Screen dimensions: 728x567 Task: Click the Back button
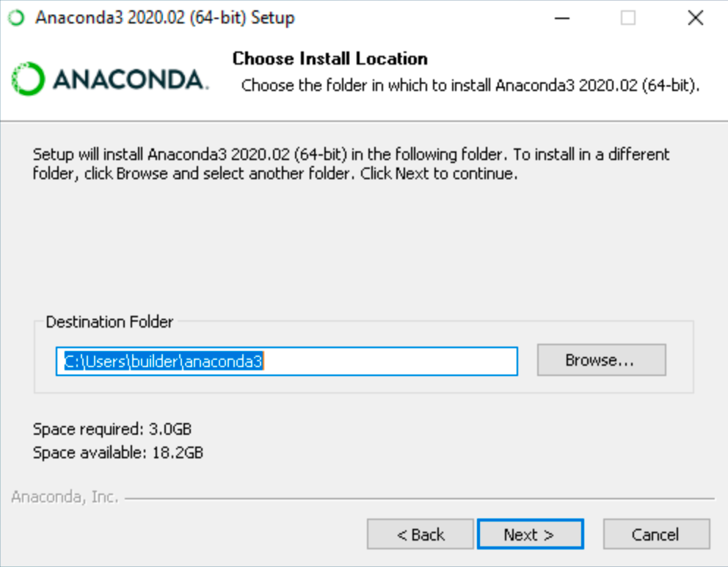(x=421, y=534)
